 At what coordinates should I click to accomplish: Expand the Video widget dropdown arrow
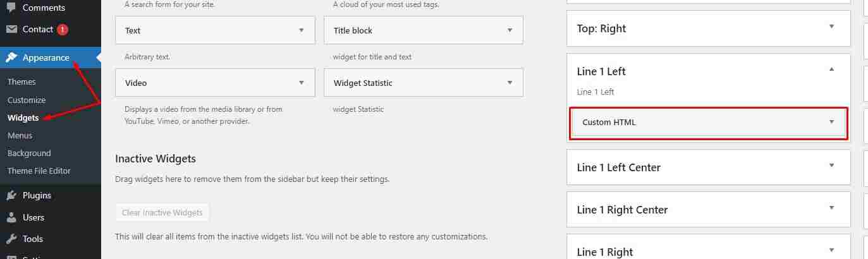click(x=301, y=83)
